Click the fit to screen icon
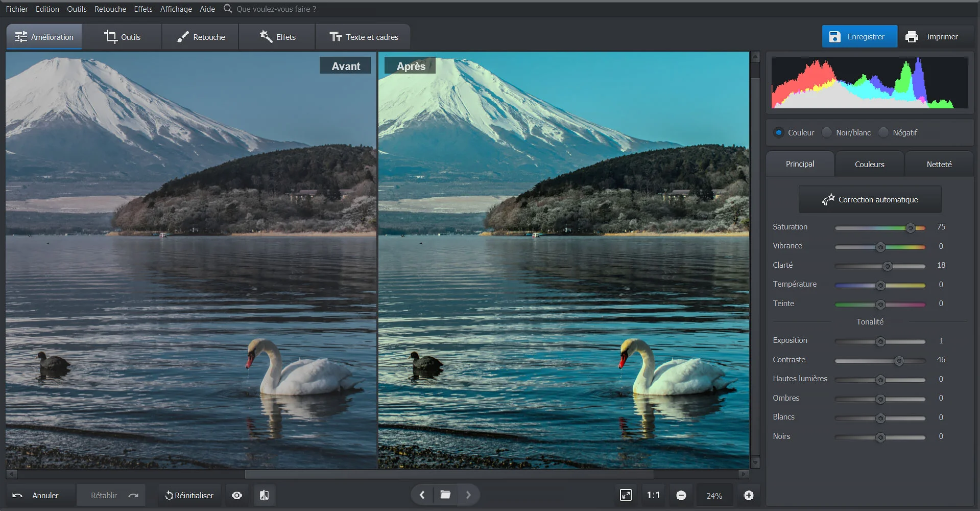Screen dimensions: 980x511 626,495
